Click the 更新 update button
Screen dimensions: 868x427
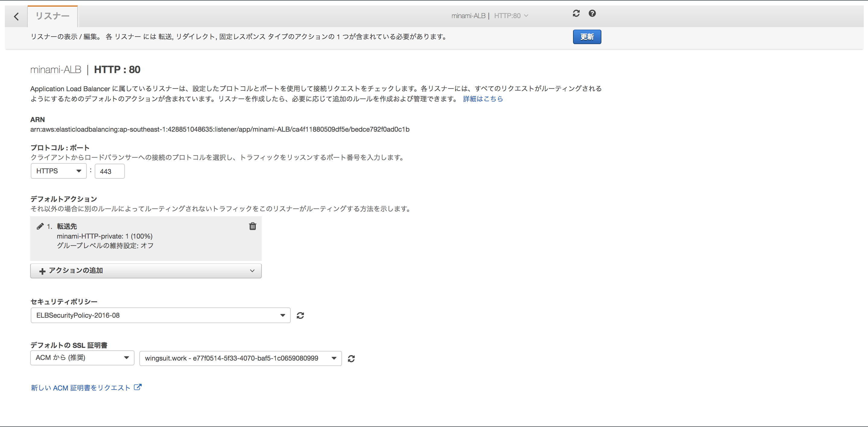(587, 37)
